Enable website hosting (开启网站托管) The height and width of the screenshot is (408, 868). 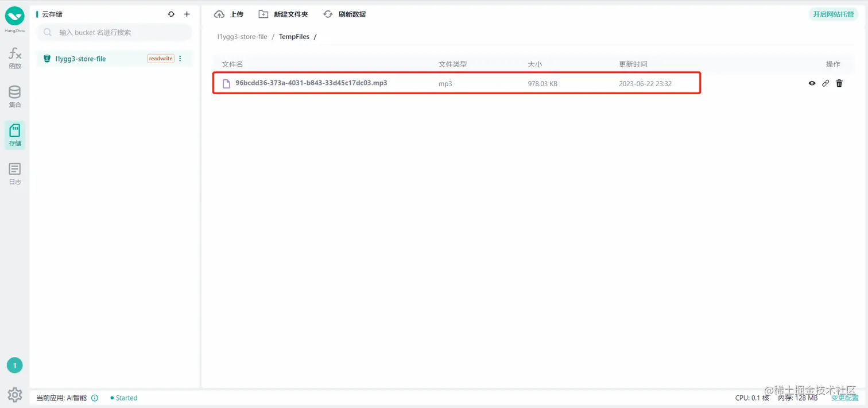833,14
